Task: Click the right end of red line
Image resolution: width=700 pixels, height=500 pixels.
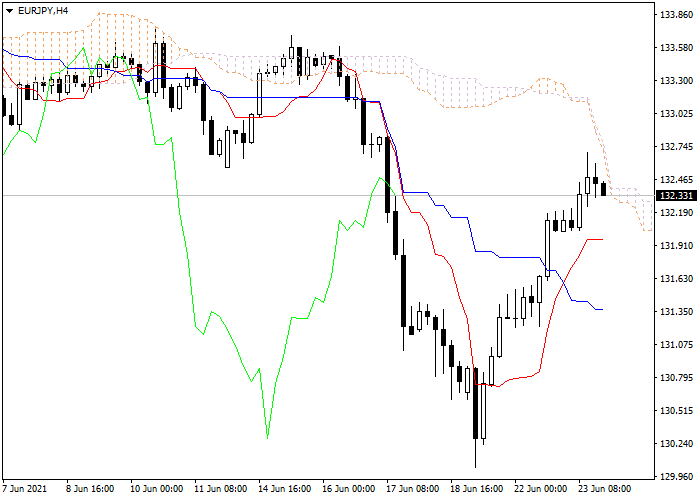Action: tap(602, 239)
